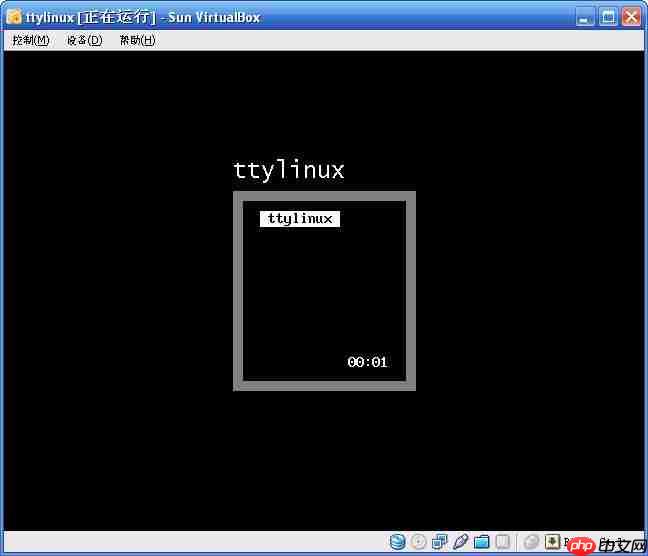This screenshot has height=556, width=648.
Task: Click the 00:01 boot countdown timer
Action: (x=367, y=362)
